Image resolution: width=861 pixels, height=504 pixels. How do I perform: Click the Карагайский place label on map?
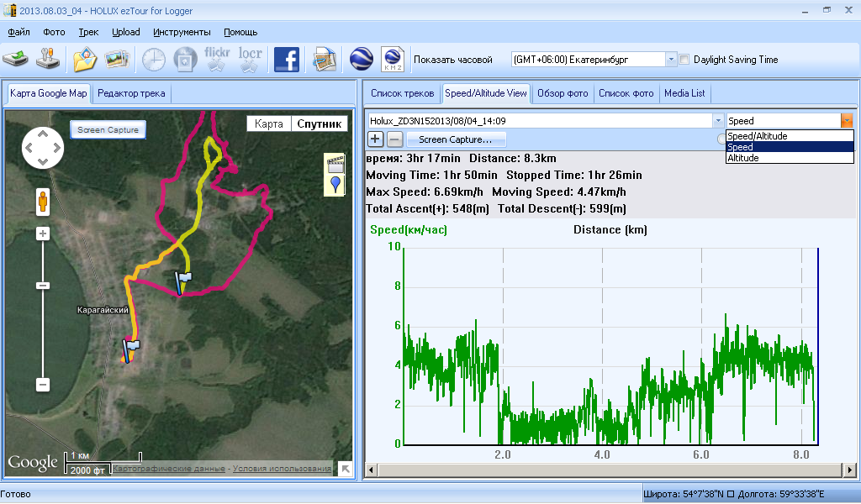point(103,310)
